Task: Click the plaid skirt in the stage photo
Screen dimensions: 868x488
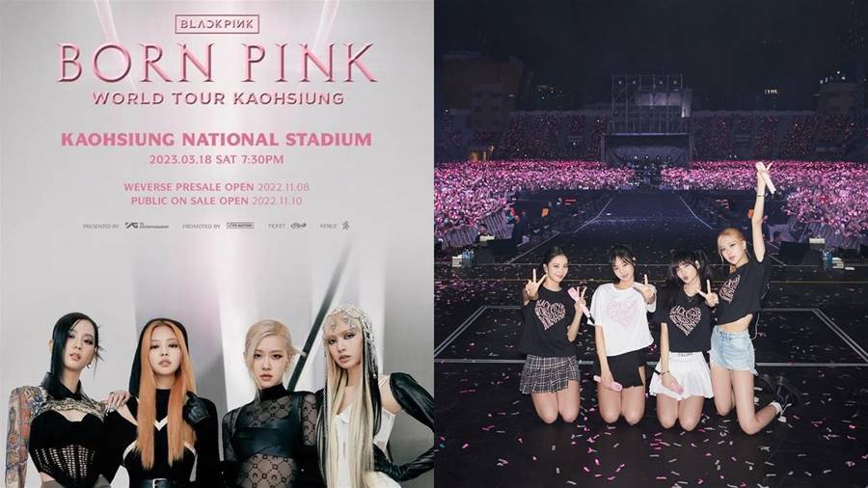Action: pos(549,373)
